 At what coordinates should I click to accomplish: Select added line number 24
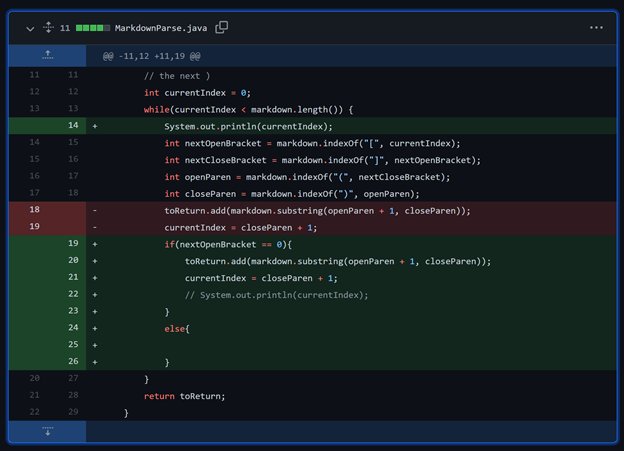(73, 328)
